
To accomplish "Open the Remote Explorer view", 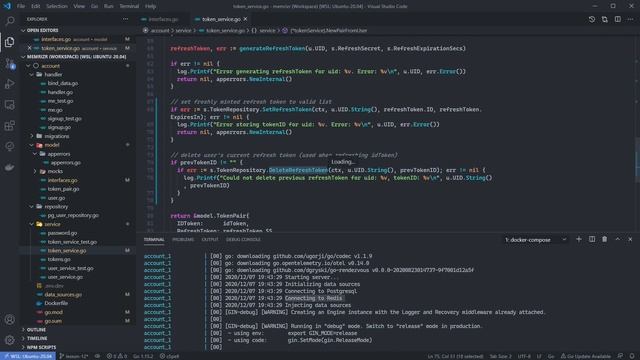I will click(x=10, y=105).
